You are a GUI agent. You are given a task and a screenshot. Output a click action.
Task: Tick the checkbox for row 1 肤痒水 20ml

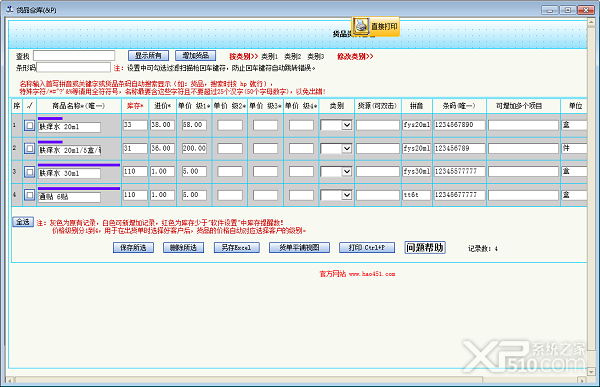[29, 125]
